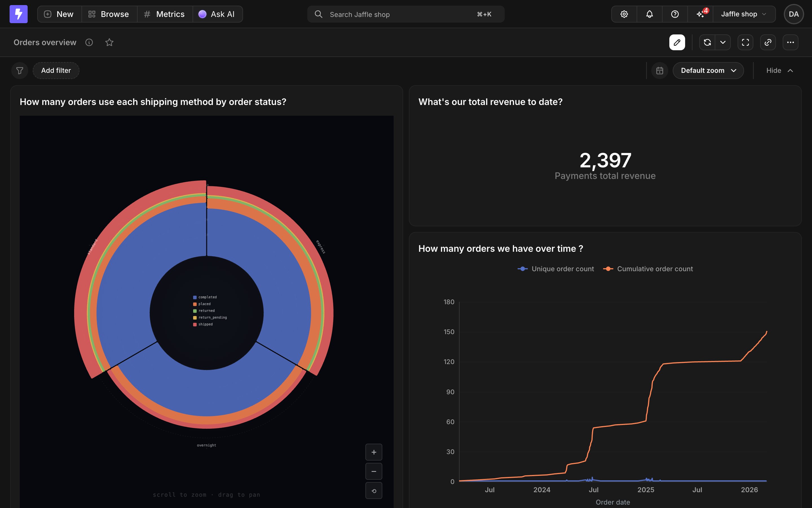Open settings gear icon
This screenshot has height=508, width=812.
[624, 14]
